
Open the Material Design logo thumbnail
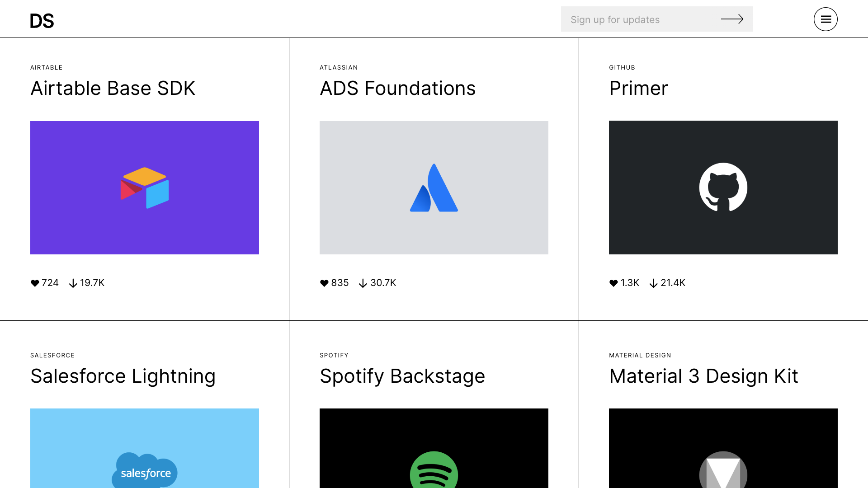(723, 448)
